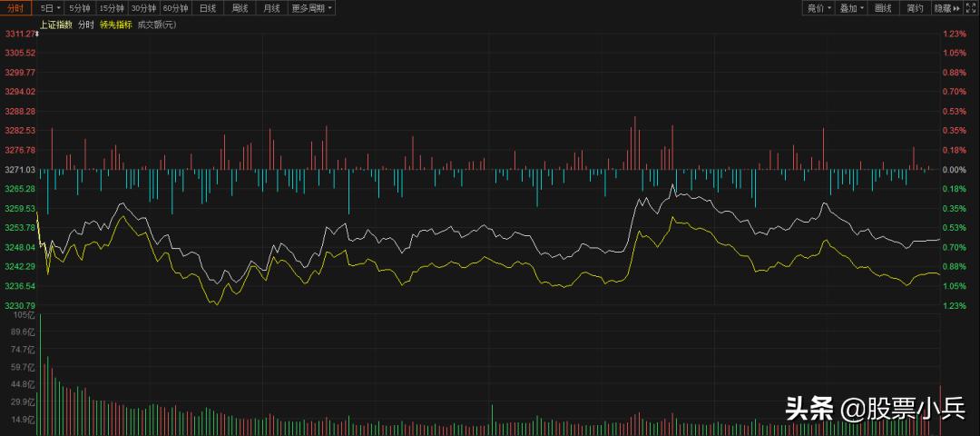
Task: Open the 竞价 dropdown menu
Action: [x=818, y=8]
